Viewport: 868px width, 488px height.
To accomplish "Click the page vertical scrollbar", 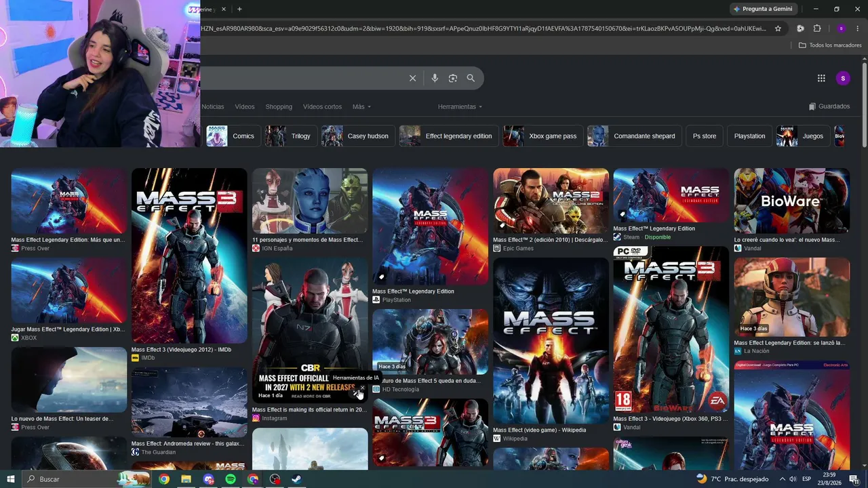I will [x=865, y=104].
